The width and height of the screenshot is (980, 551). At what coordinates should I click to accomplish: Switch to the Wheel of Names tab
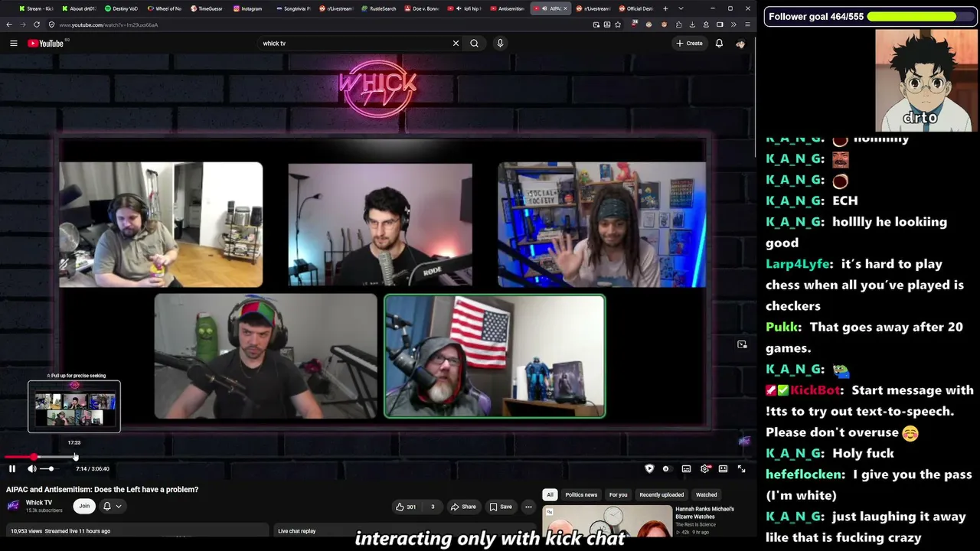click(x=164, y=8)
